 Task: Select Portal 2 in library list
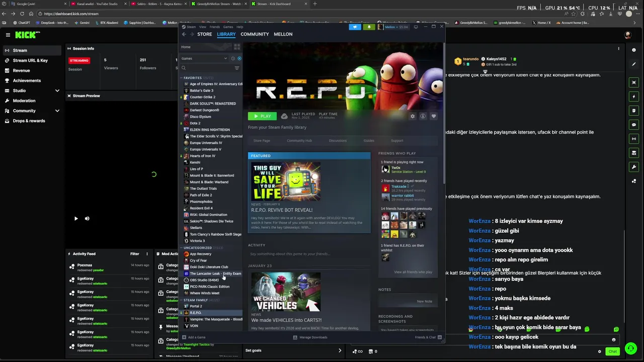tap(196, 306)
